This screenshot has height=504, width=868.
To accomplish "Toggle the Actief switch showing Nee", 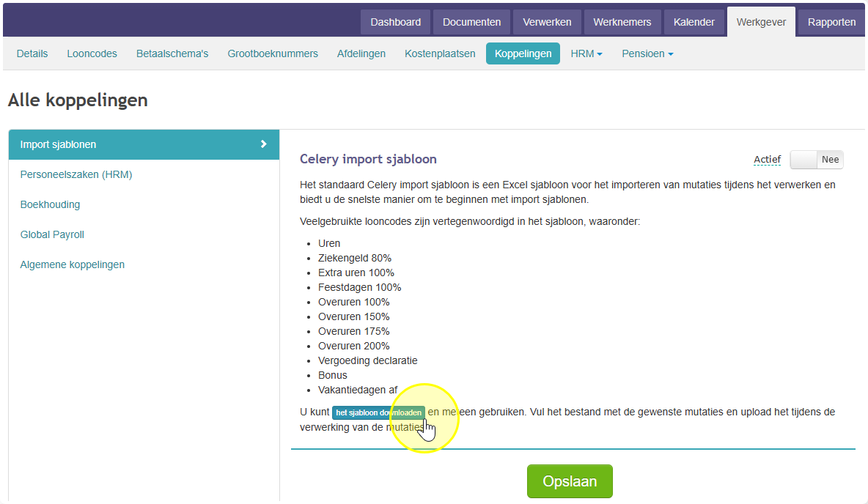I will (x=817, y=160).
